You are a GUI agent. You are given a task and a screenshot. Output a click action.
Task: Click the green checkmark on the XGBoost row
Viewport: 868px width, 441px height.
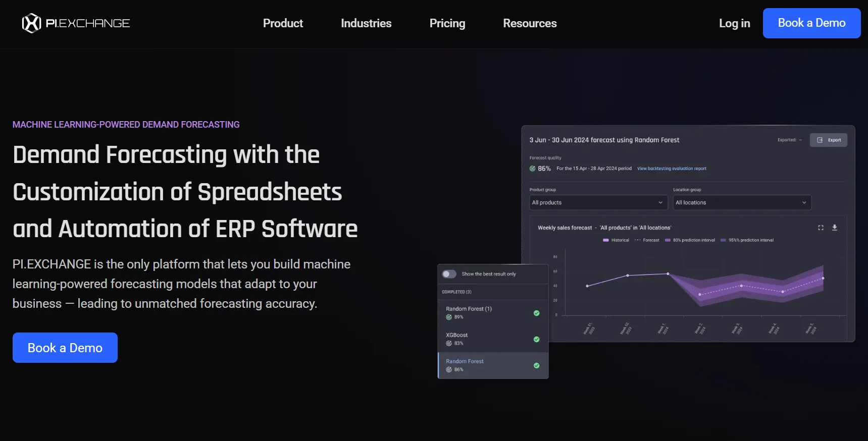[x=536, y=339]
